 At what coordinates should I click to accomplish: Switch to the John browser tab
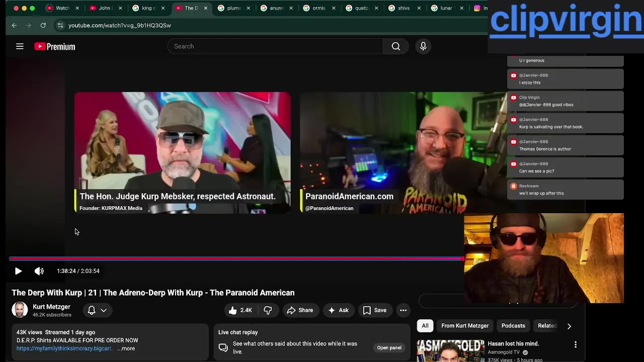105,8
